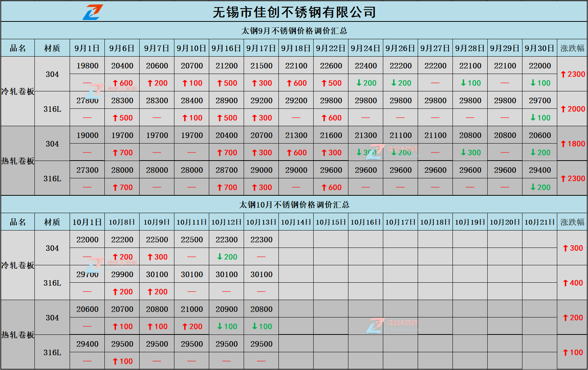This screenshot has width=588, height=370.
Task: Click the 9月16日 column header
Action: [x=227, y=48]
